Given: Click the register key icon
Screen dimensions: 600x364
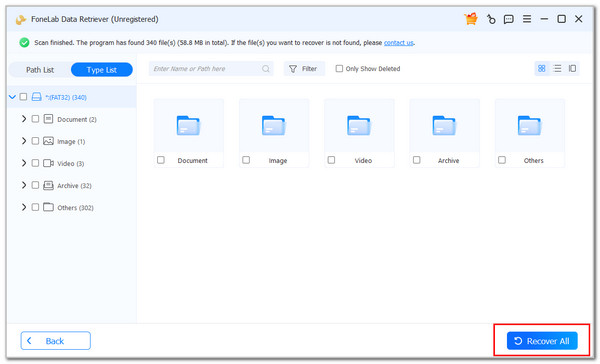Looking at the screenshot, I should click(x=491, y=19).
